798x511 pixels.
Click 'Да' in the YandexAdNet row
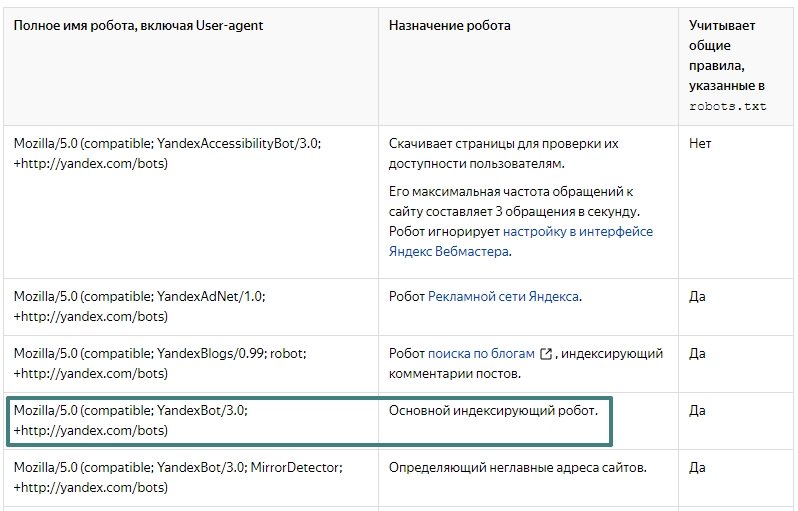click(697, 297)
